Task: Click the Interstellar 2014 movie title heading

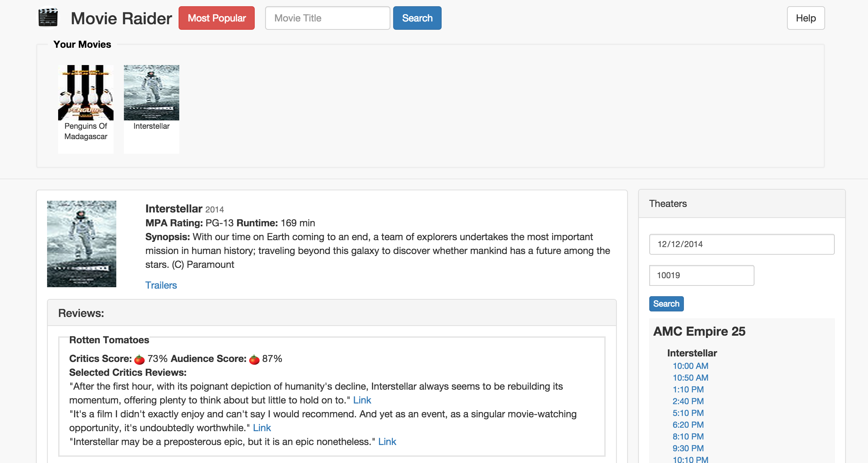Action: [x=184, y=209]
